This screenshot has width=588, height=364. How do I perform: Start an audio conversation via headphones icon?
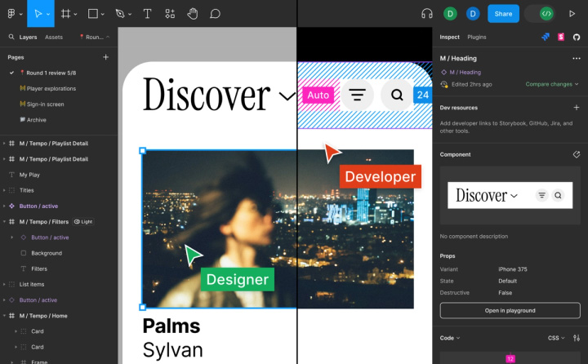pyautogui.click(x=427, y=14)
